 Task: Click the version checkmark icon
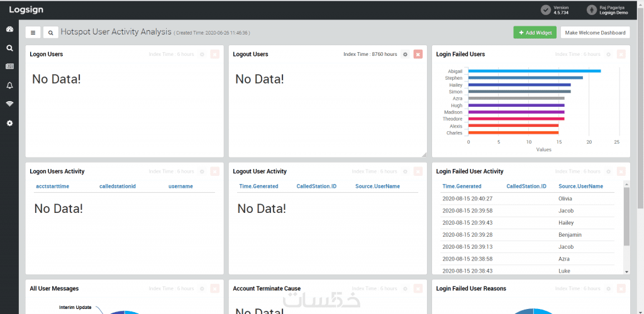tap(545, 9)
